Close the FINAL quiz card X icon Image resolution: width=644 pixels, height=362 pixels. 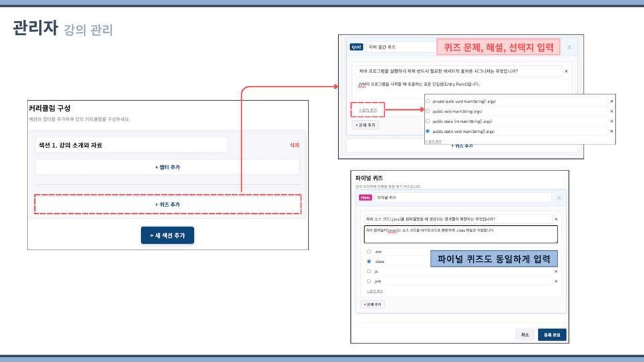click(559, 198)
